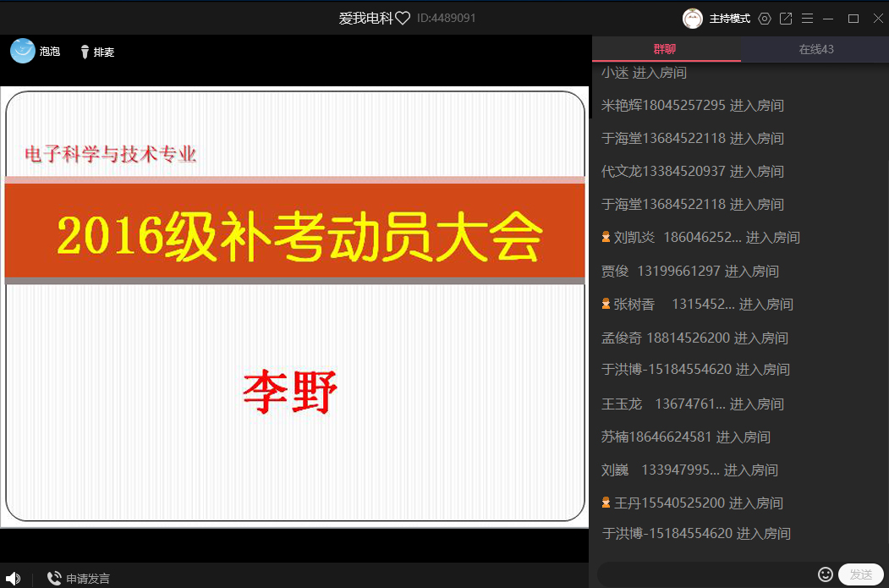Switch to the 群聊 group chat tab
The height and width of the screenshot is (588, 889).
pyautogui.click(x=666, y=49)
